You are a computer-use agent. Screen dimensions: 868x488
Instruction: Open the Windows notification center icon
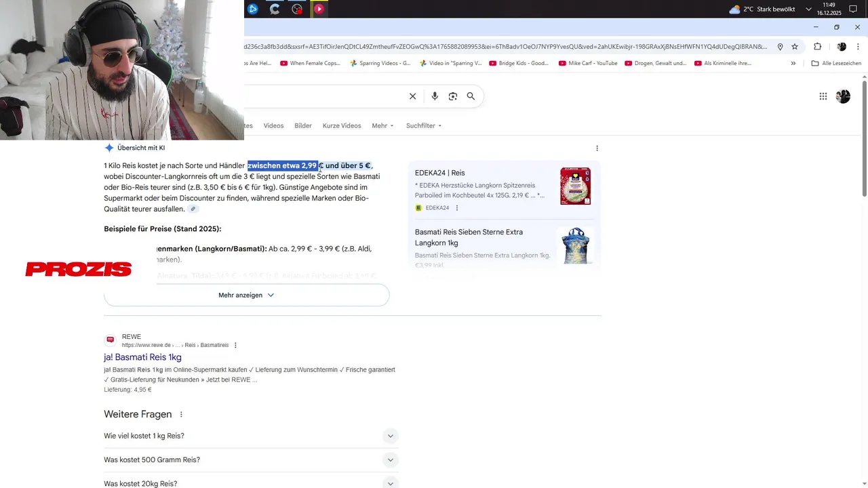coord(854,9)
